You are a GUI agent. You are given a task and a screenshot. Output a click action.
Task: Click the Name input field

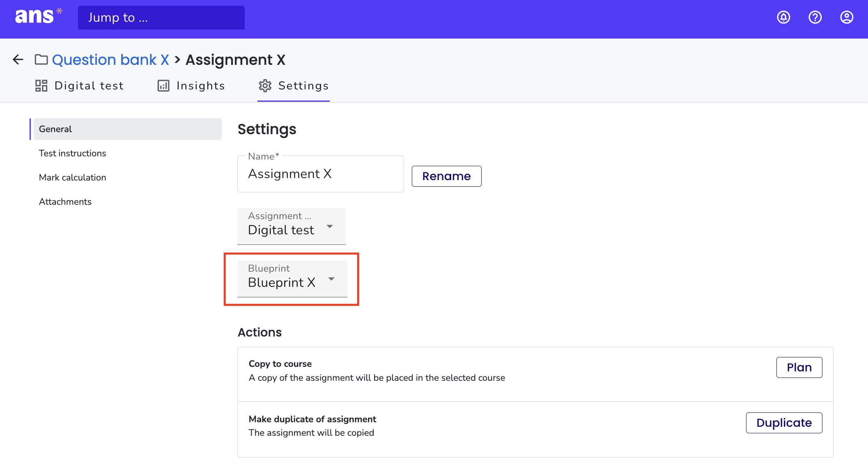(x=321, y=174)
